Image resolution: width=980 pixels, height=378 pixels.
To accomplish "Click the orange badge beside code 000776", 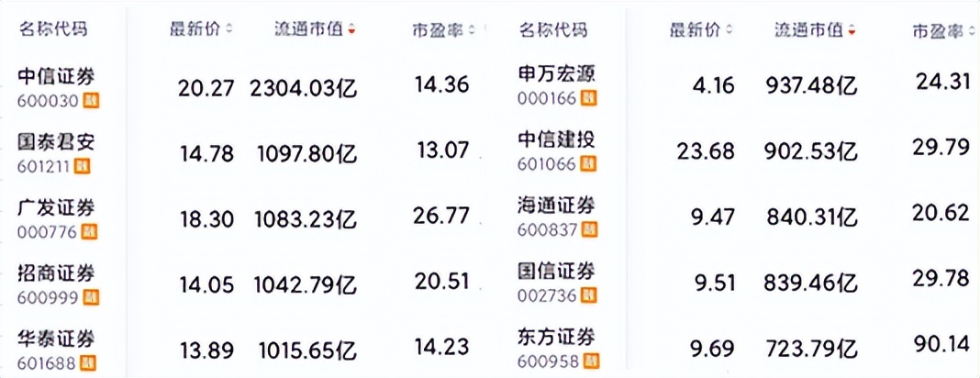I will click(91, 232).
